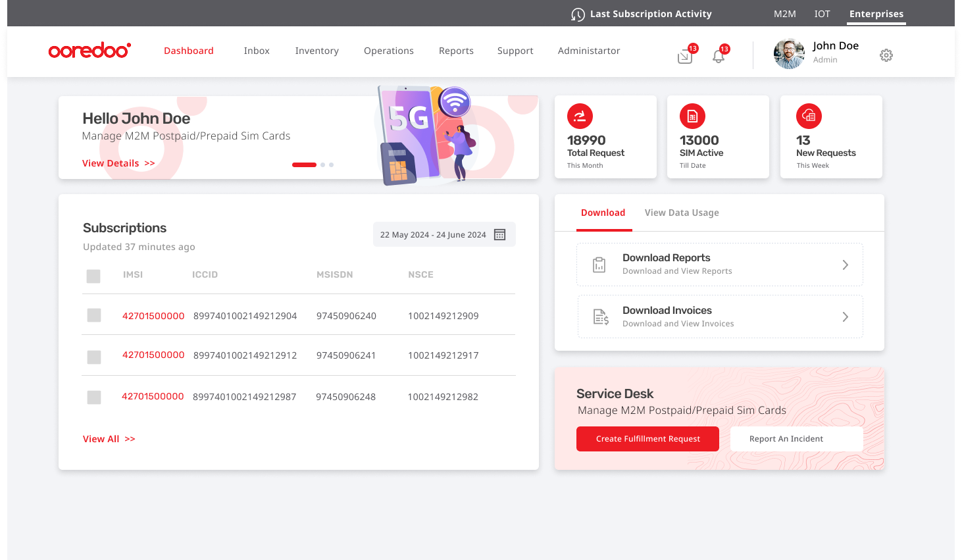The width and height of the screenshot is (962, 560).
Task: Expand Download Invoices chevron arrow
Action: (x=846, y=317)
